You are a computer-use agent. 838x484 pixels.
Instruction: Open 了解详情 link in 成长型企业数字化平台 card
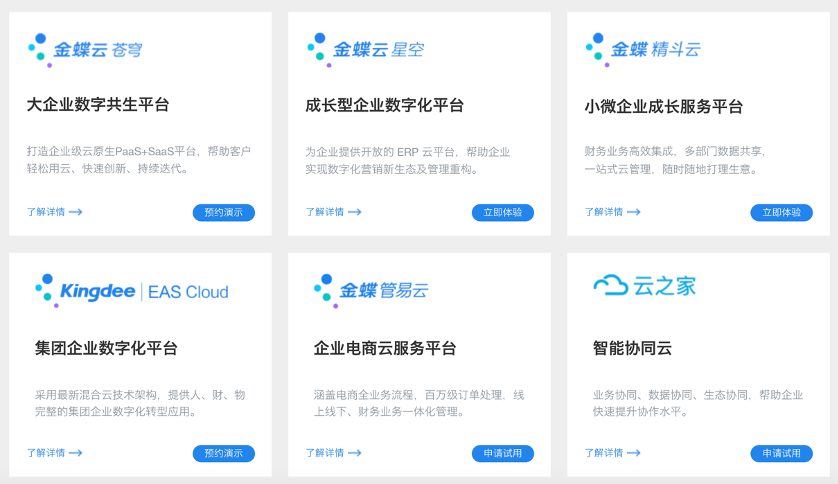tap(333, 212)
